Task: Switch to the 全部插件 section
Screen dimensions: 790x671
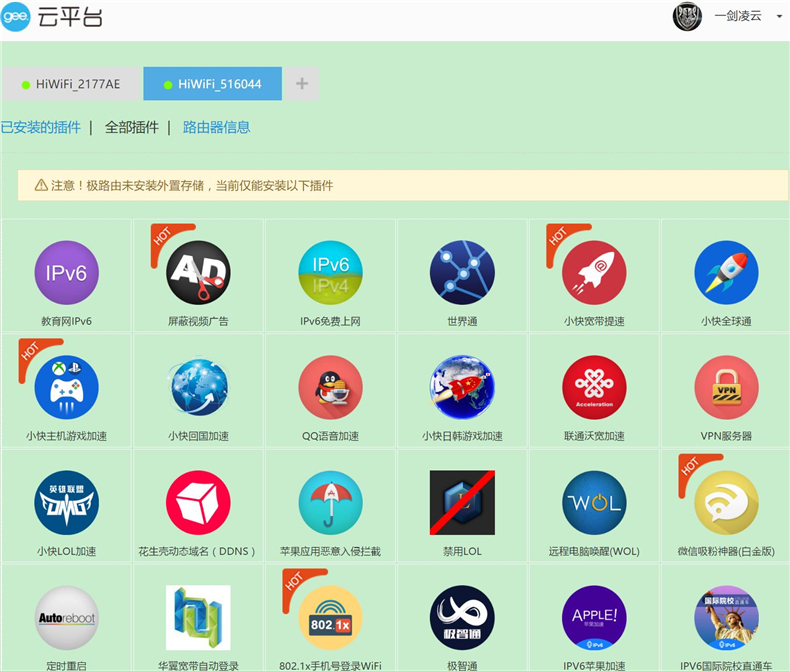Action: point(131,127)
